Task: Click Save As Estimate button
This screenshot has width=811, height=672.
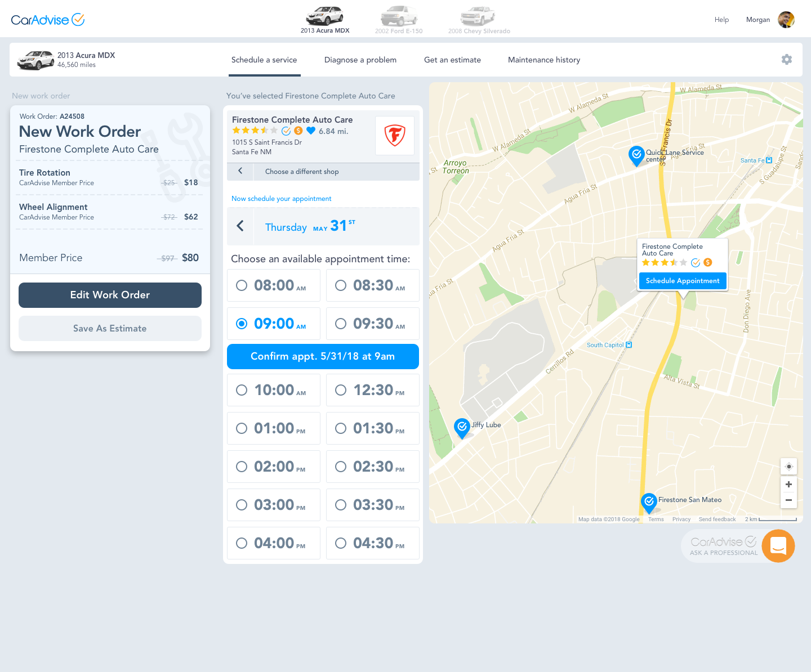Action: tap(110, 328)
